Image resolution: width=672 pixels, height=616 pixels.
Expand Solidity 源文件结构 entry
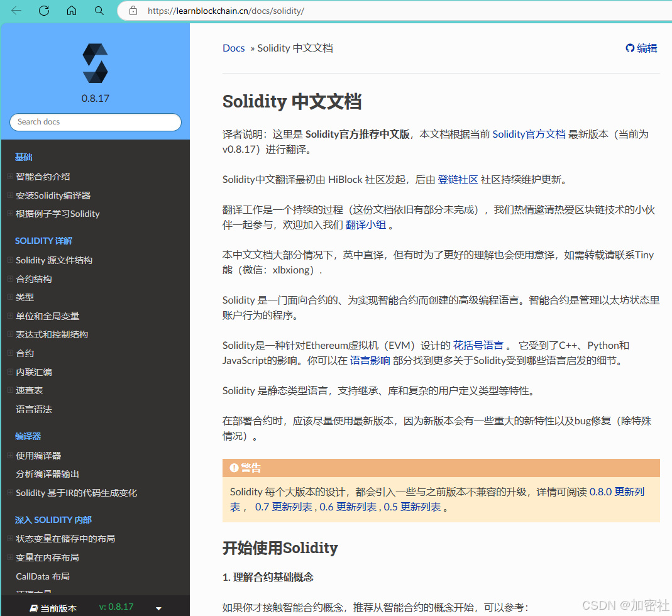[10, 260]
